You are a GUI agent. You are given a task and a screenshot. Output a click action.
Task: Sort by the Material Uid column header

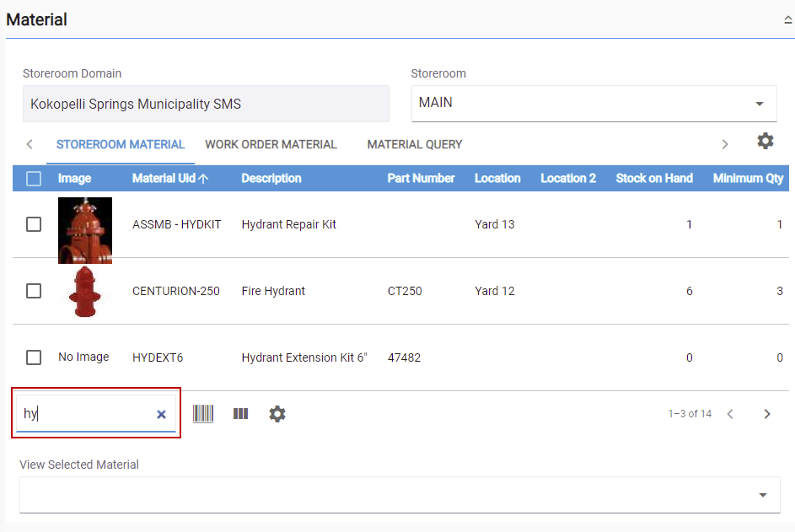pyautogui.click(x=164, y=179)
